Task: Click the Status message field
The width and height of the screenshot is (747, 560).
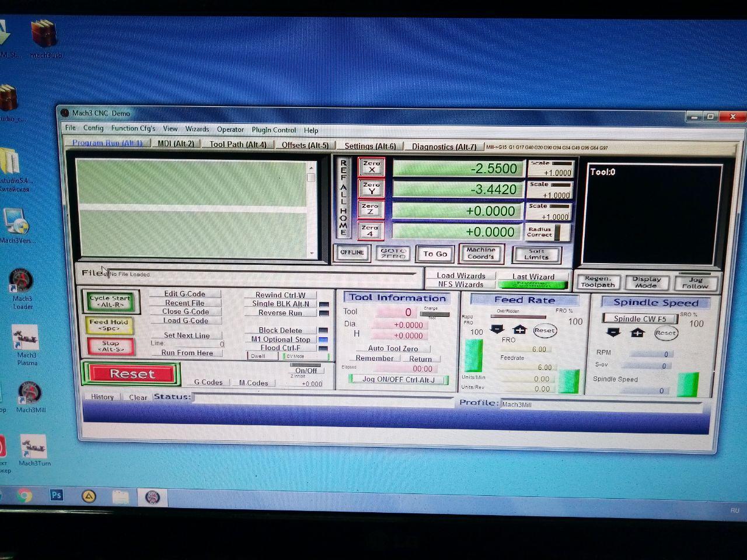Action: tap(323, 398)
